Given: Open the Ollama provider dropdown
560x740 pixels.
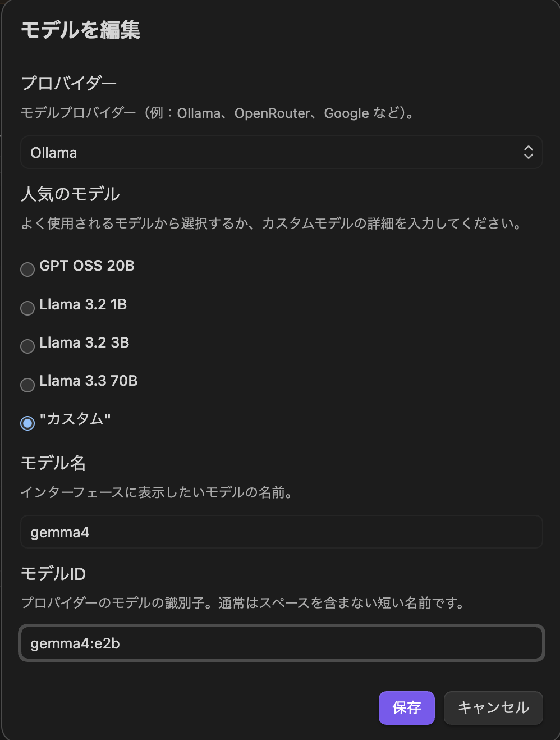Looking at the screenshot, I should point(281,152).
